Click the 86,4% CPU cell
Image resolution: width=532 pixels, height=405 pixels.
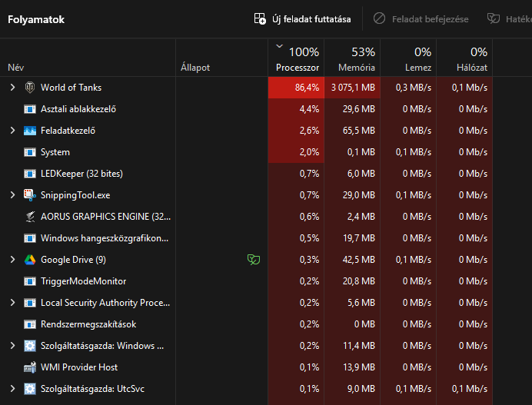(x=296, y=88)
